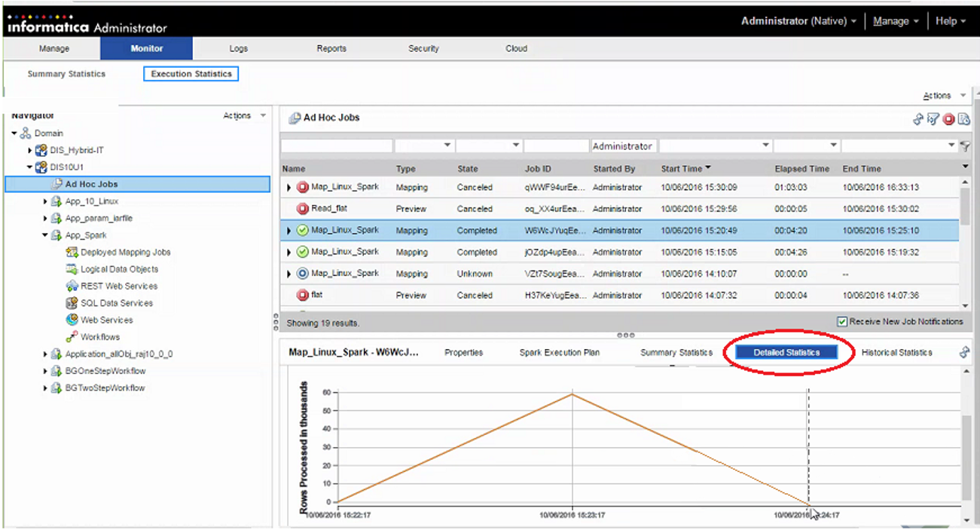The image size is (980, 530).
Task: Click unknown status icon of 14:10:07 Map_Linux_Spark job
Action: [x=303, y=274]
